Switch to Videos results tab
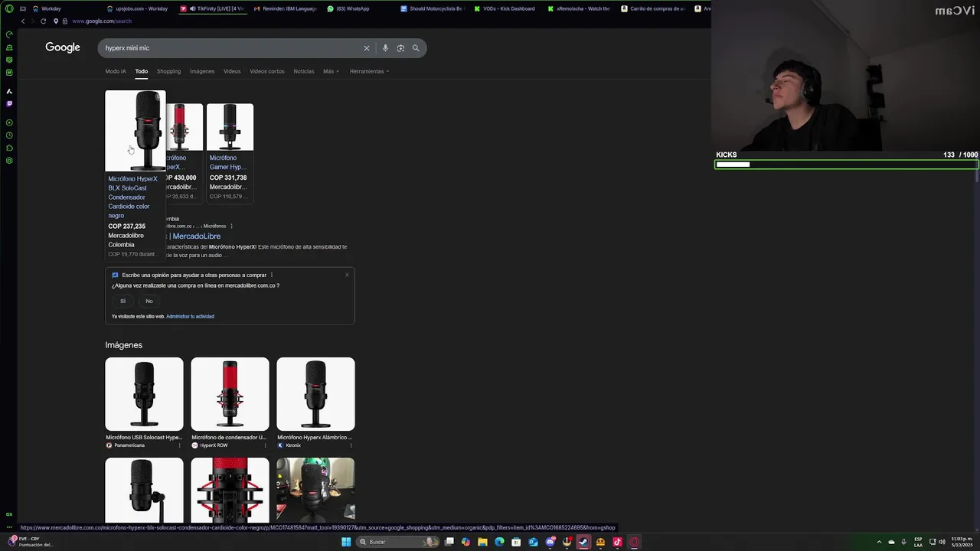Screen dimensions: 980x551 click(x=232, y=71)
